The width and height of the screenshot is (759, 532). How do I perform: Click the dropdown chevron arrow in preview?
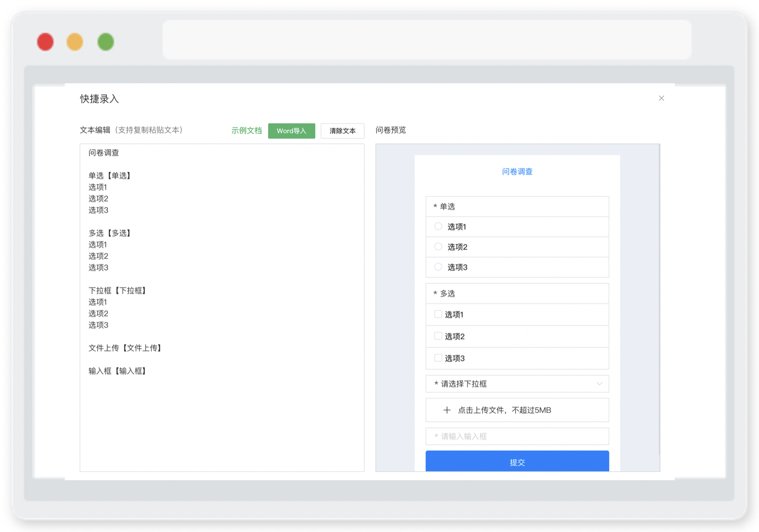(x=599, y=384)
